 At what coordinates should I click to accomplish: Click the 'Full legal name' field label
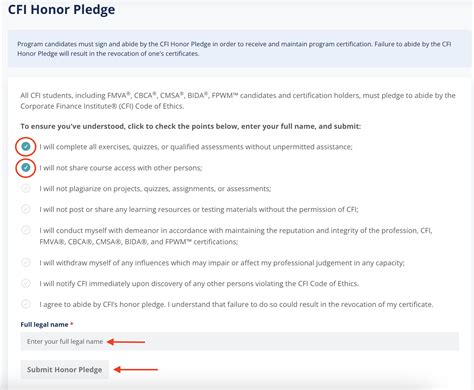[44, 325]
